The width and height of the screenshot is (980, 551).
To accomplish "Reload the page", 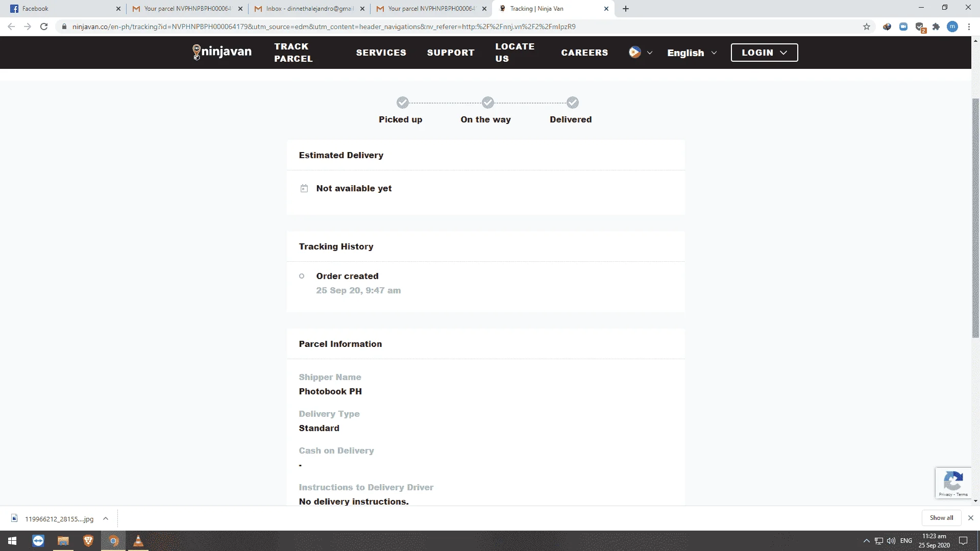I will pos(44,27).
